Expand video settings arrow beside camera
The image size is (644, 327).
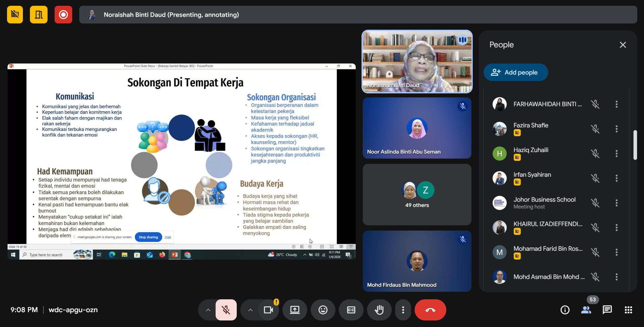250,310
